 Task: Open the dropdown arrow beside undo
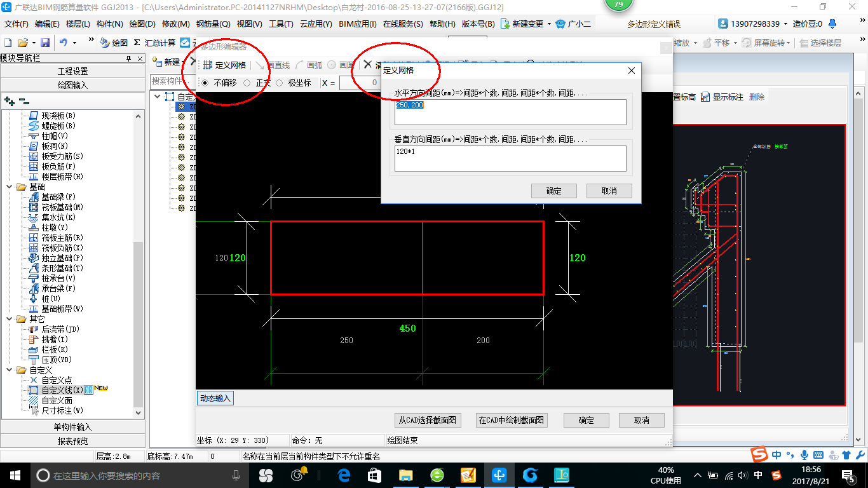point(74,43)
